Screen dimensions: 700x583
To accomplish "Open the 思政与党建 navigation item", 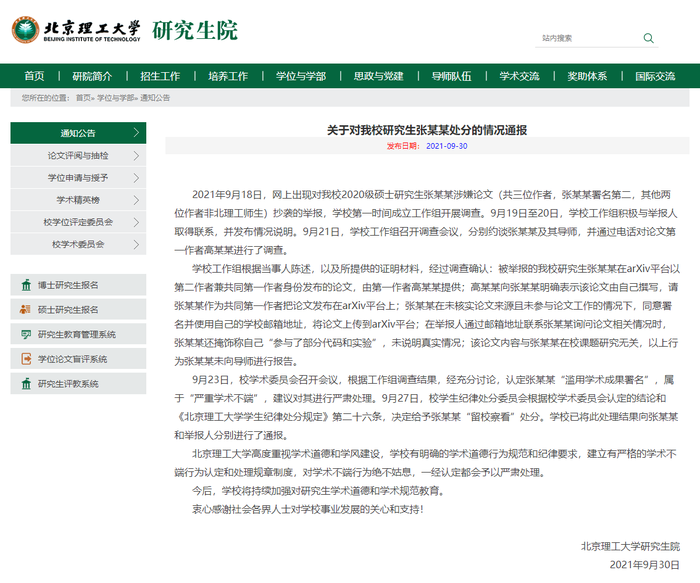I will click(x=379, y=76).
